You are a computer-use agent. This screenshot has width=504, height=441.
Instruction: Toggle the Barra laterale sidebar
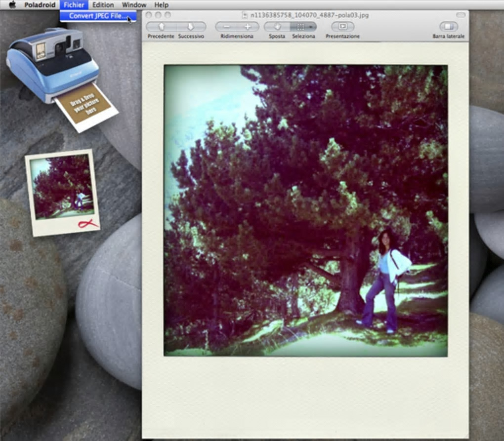(448, 26)
